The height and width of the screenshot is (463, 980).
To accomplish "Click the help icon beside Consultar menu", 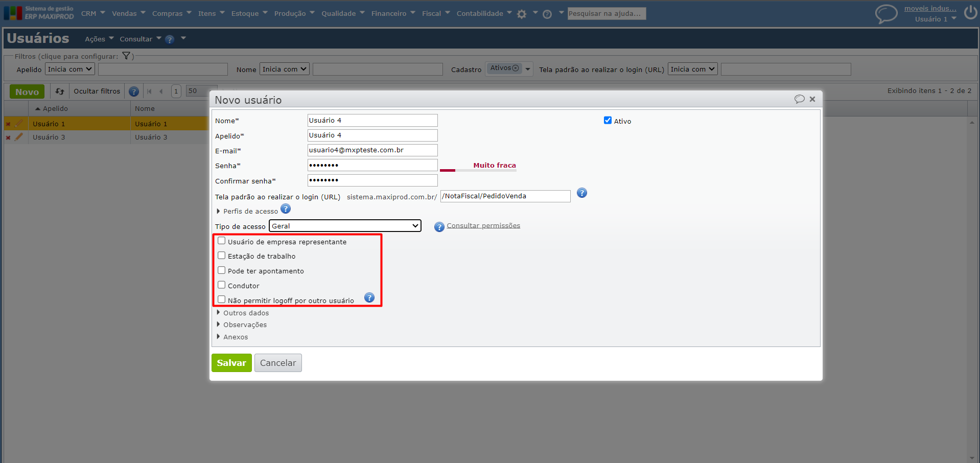I will click(x=170, y=39).
